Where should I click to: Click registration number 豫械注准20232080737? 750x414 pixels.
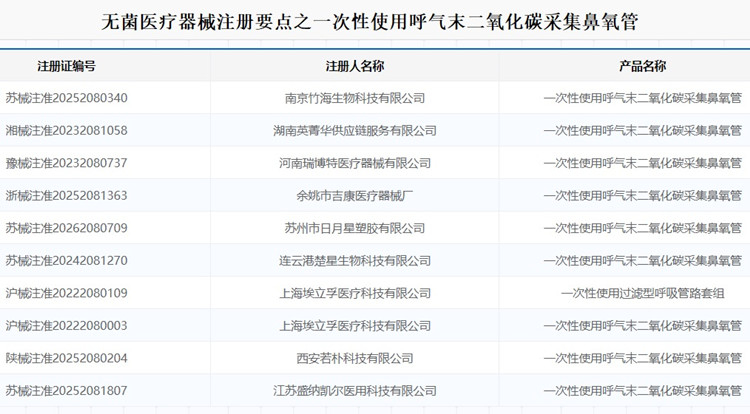(66, 163)
